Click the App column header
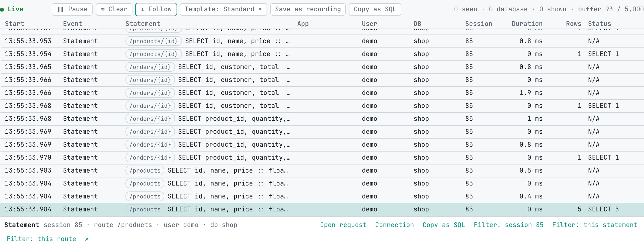Image resolution: width=644 pixels, height=247 pixels. pyautogui.click(x=303, y=24)
